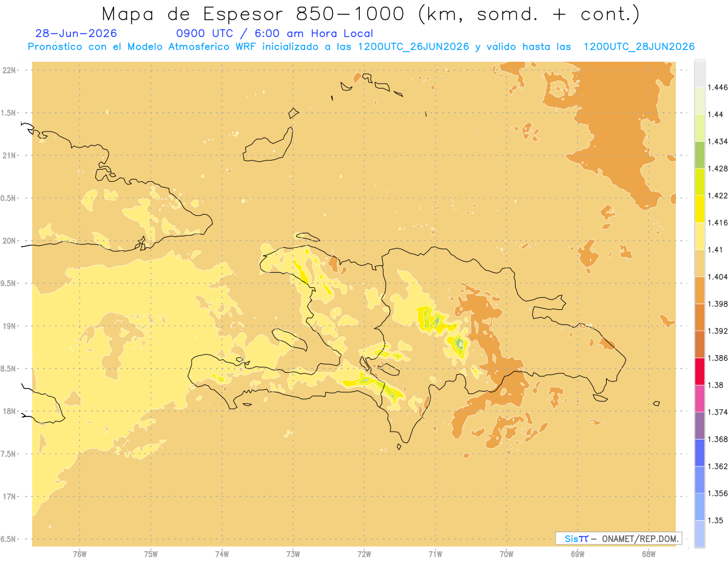Click the orange legend band between 1.398 and 1.404
The height and width of the screenshot is (562, 728).
699,290
